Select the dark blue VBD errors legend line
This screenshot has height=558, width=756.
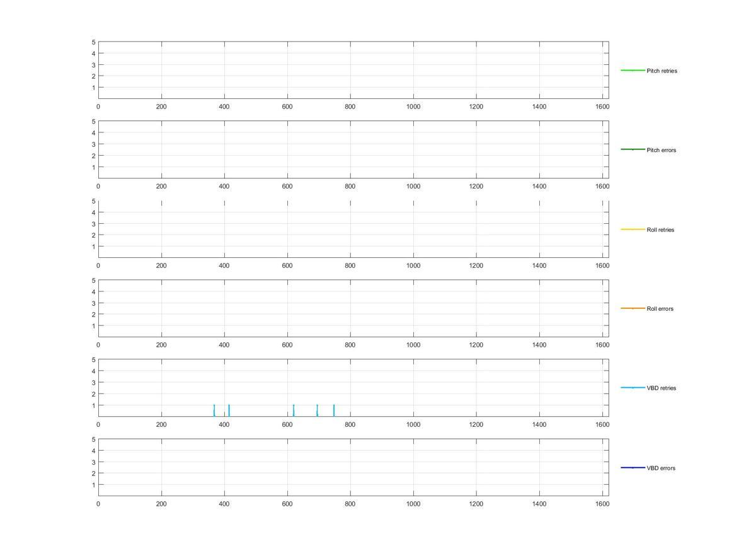tap(633, 467)
